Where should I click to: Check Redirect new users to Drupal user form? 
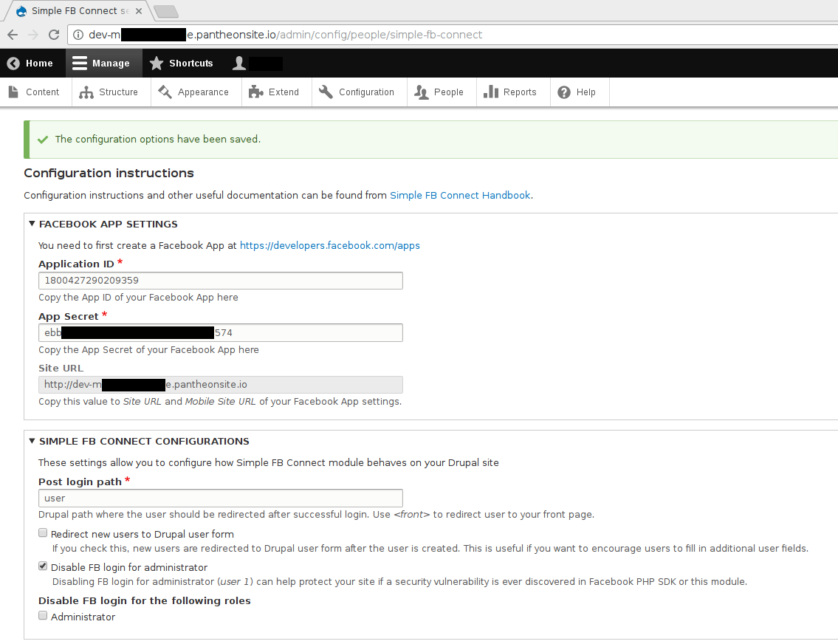point(43,532)
